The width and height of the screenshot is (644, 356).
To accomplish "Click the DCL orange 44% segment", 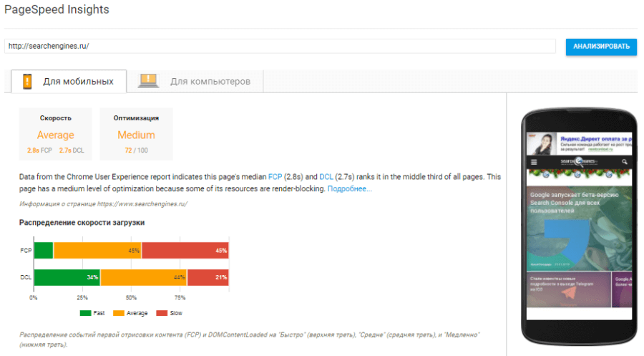I will point(144,277).
